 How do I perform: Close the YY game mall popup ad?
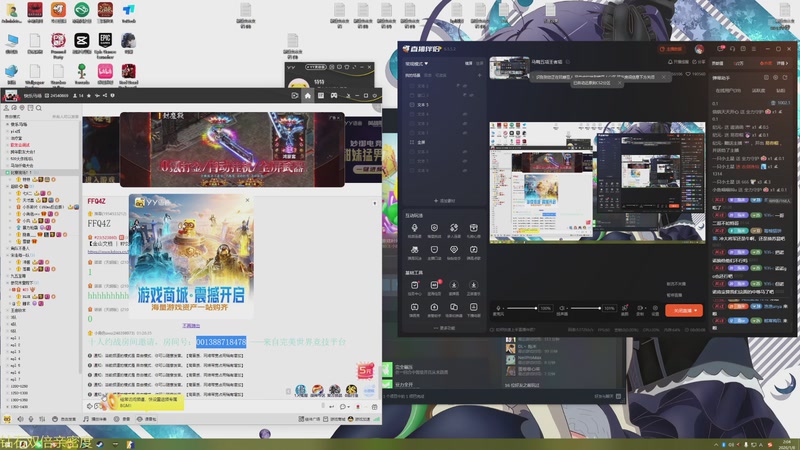coord(247,200)
